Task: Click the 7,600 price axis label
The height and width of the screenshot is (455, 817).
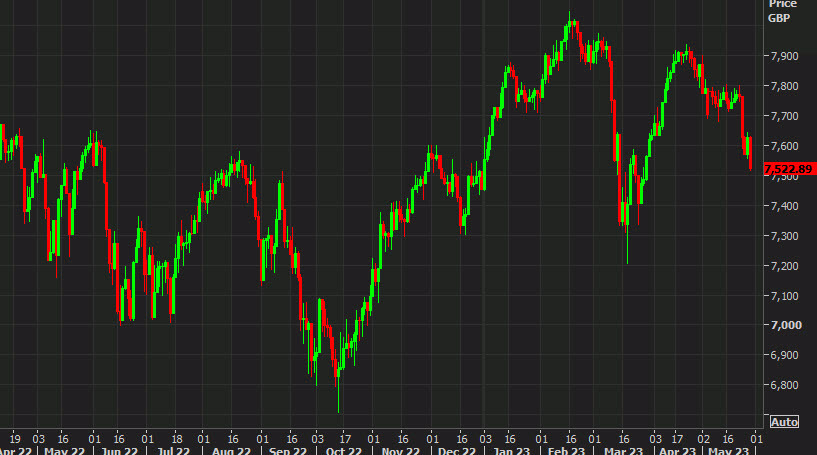Action: [x=784, y=146]
